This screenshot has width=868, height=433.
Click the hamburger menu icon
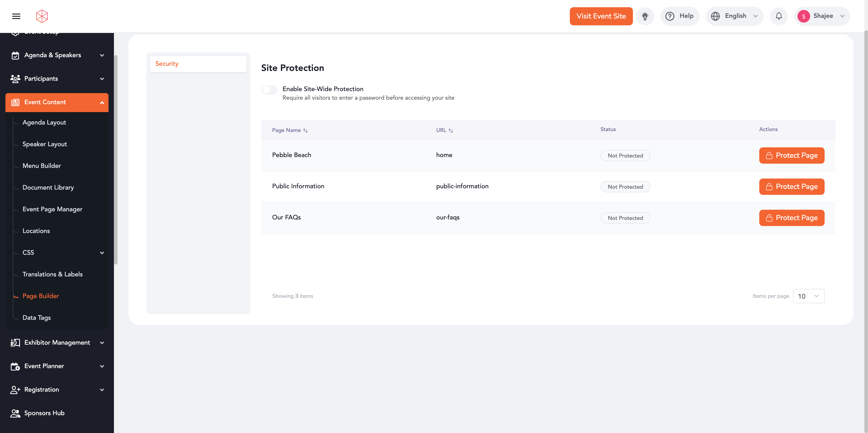click(16, 16)
